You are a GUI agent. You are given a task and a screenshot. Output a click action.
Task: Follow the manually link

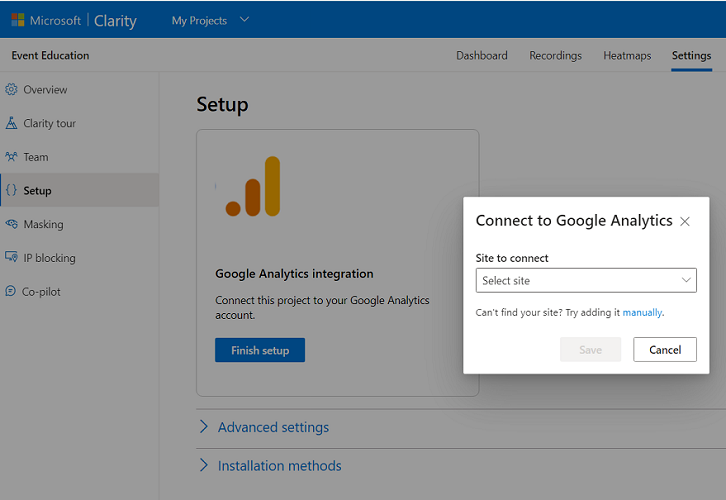tap(642, 312)
